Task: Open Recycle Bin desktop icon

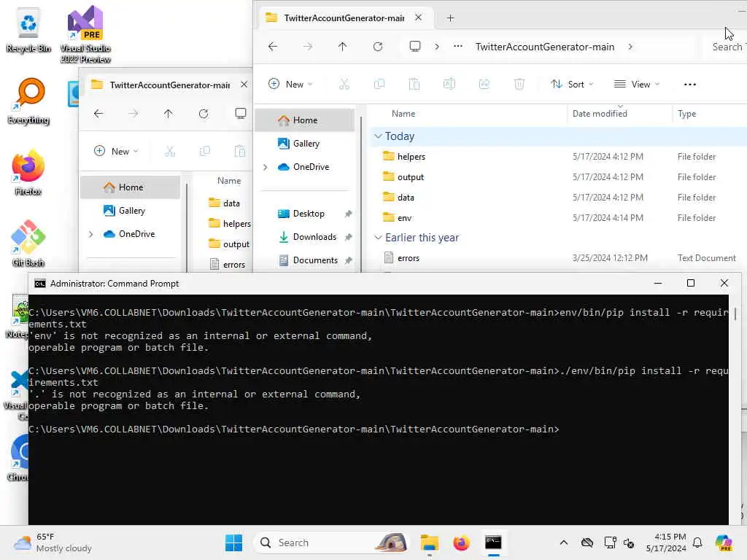Action: [x=28, y=29]
